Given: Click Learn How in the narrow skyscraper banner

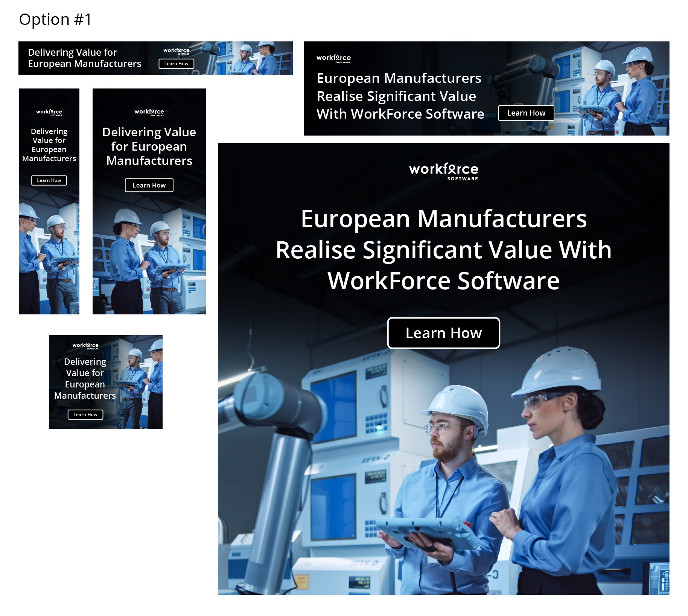Looking at the screenshot, I should click(49, 180).
